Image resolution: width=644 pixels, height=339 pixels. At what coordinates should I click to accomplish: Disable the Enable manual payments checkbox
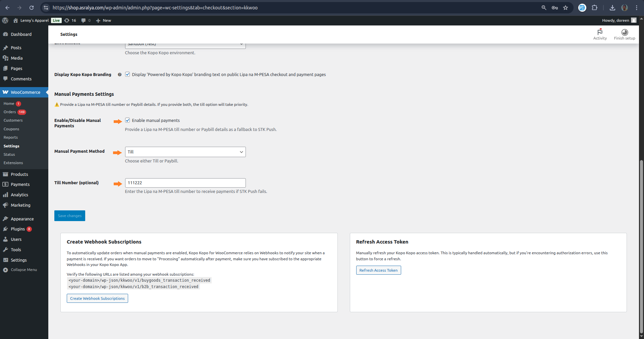(x=127, y=120)
